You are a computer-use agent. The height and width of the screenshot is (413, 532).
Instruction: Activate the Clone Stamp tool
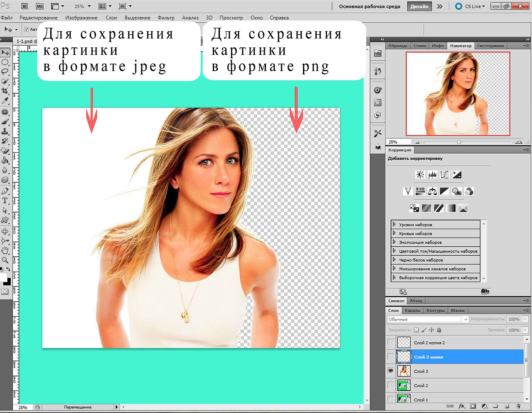[5, 131]
